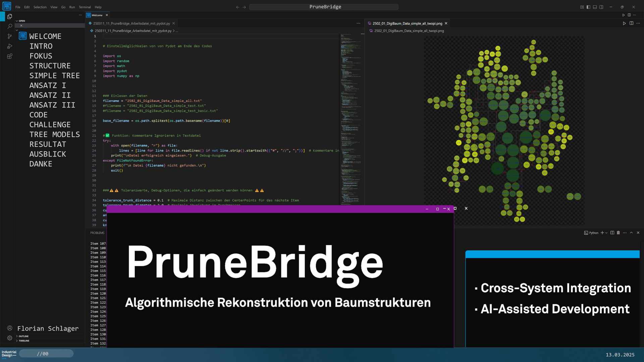
Task: Switch to the 2502_01_DigiBaum twopi.png tab
Action: [407, 23]
